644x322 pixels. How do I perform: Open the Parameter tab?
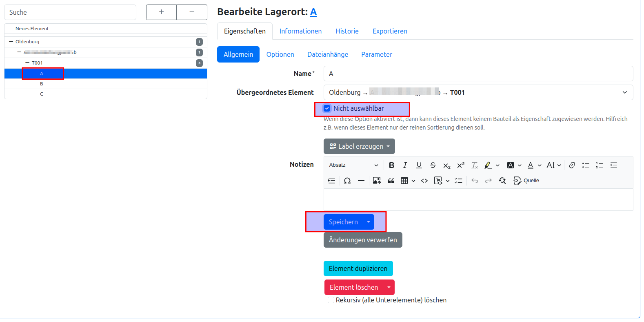point(376,54)
